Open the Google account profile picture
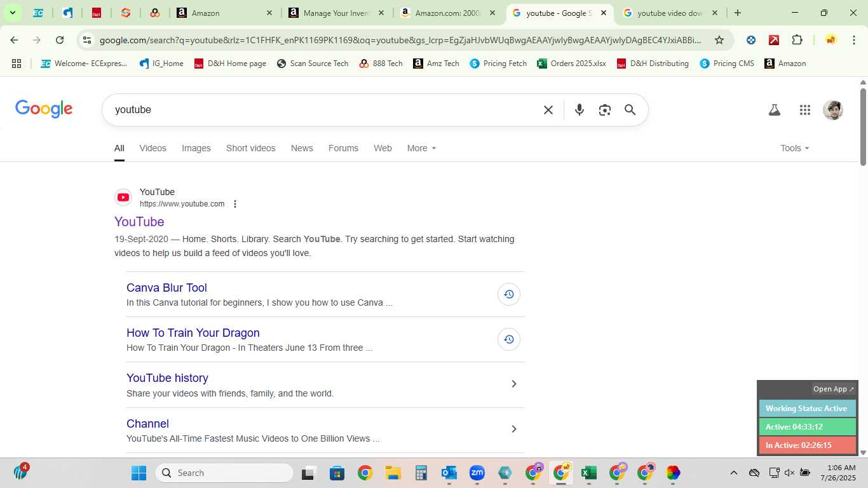Screen dimensions: 868x488 click(832, 110)
